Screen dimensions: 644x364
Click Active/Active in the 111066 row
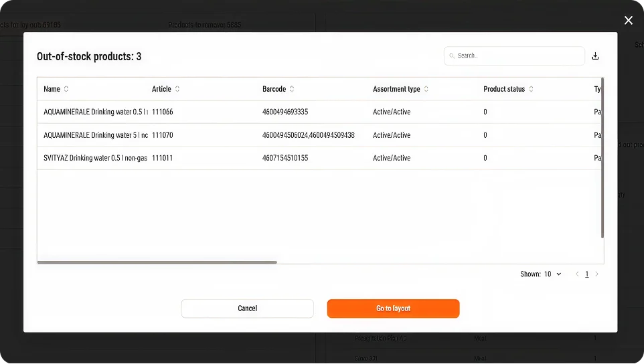click(x=392, y=112)
